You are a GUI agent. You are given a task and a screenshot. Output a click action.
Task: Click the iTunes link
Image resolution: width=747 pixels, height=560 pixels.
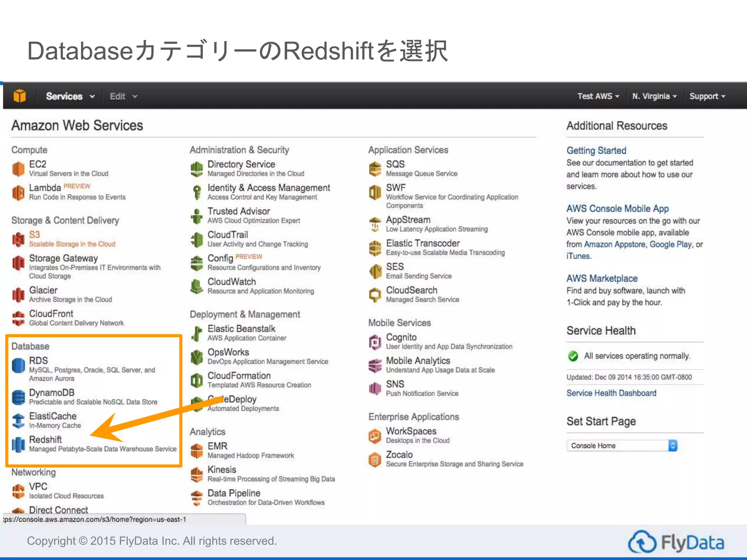pos(578,256)
